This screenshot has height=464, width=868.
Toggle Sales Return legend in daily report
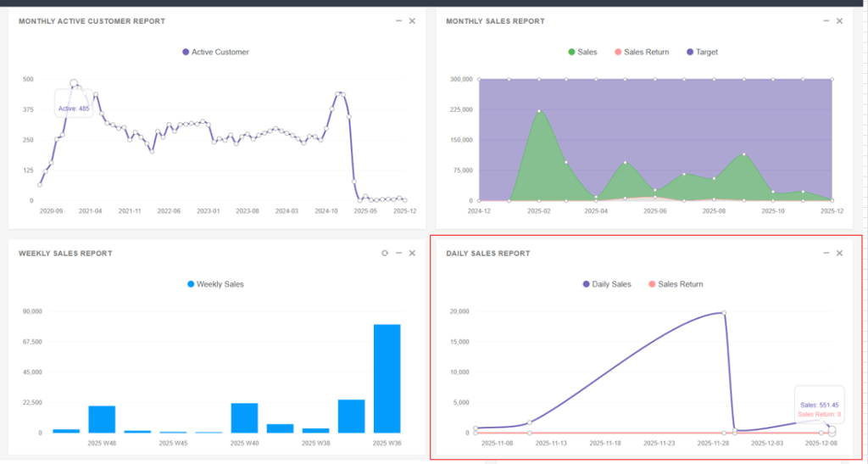tap(675, 284)
